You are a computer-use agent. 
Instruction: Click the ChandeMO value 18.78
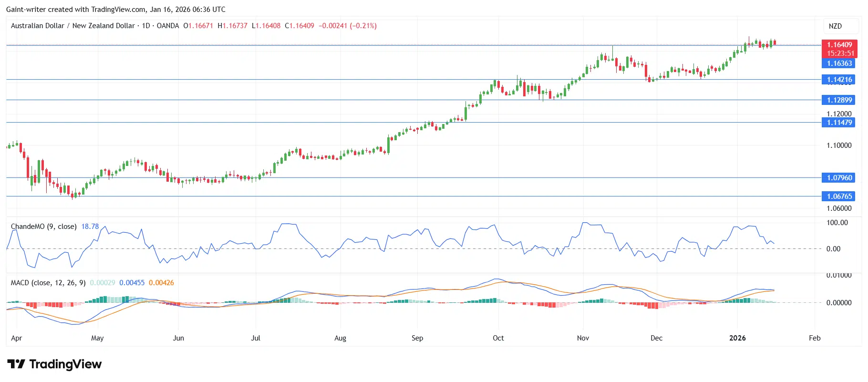click(x=90, y=227)
